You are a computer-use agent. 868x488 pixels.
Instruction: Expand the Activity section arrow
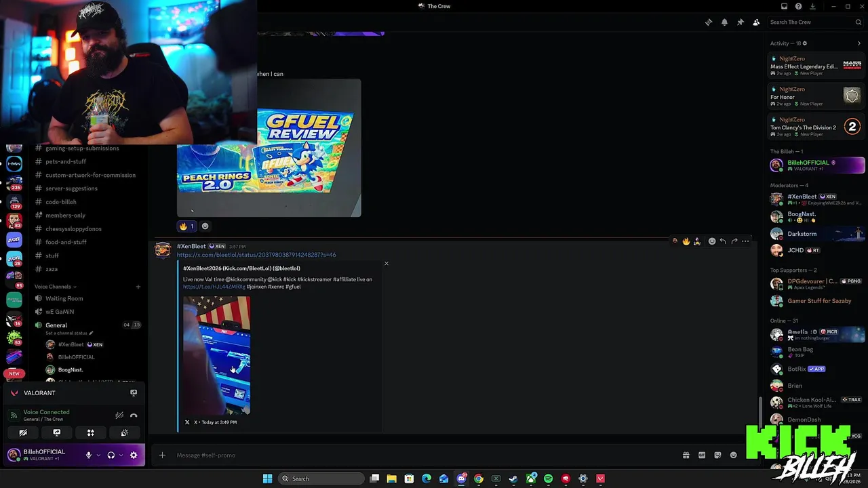click(x=859, y=43)
